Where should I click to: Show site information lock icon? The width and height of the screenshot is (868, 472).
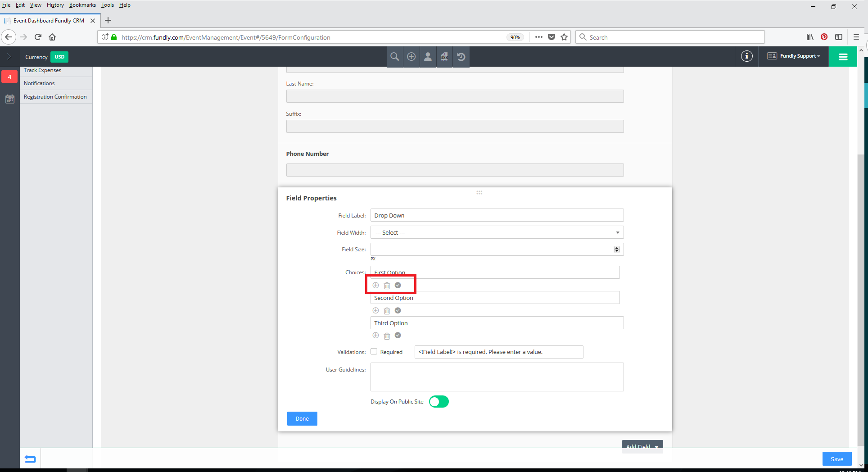pos(114,37)
